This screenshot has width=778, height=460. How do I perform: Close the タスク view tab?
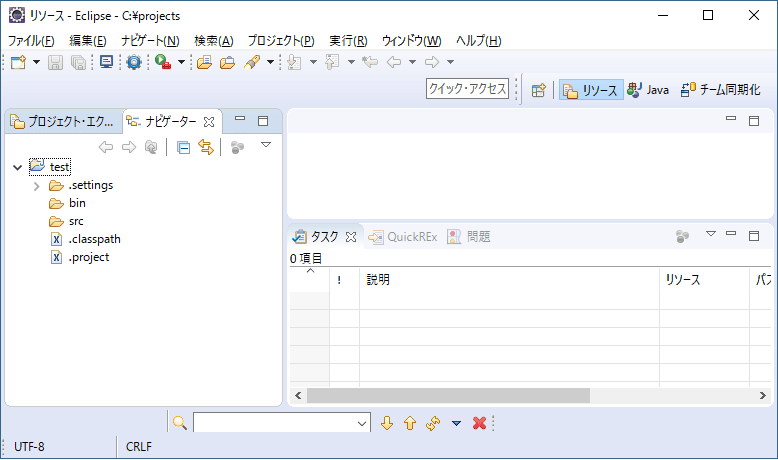(351, 237)
